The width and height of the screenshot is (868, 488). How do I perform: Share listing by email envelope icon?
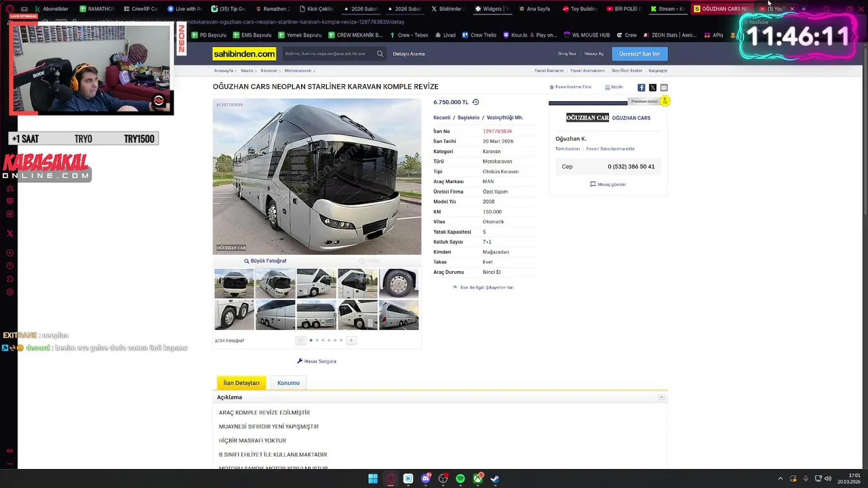tap(664, 87)
